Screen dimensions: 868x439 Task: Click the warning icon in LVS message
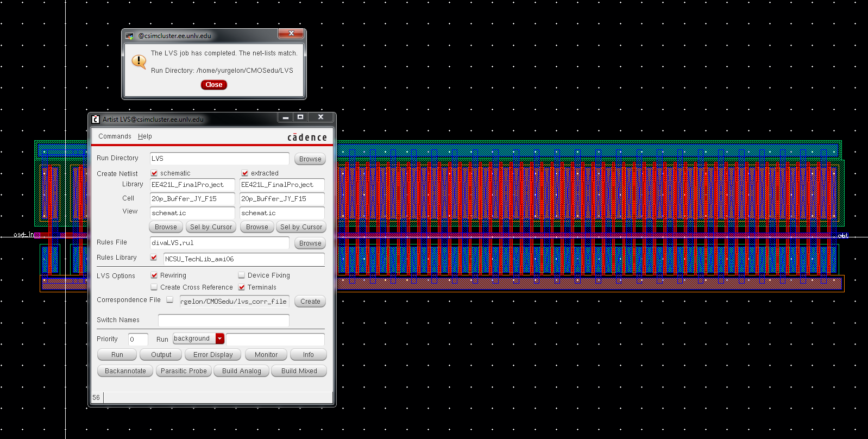(x=139, y=61)
